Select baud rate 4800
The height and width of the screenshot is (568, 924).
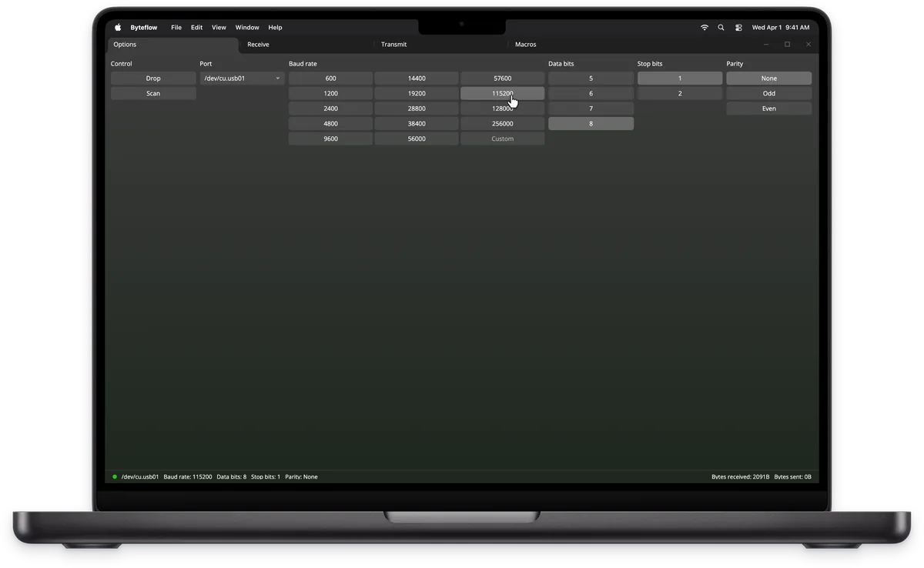click(330, 124)
